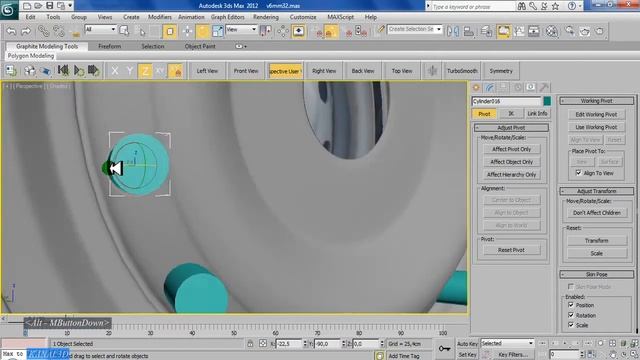
Task: Open the reference coordinate 'View' dropdown
Action: point(241,29)
